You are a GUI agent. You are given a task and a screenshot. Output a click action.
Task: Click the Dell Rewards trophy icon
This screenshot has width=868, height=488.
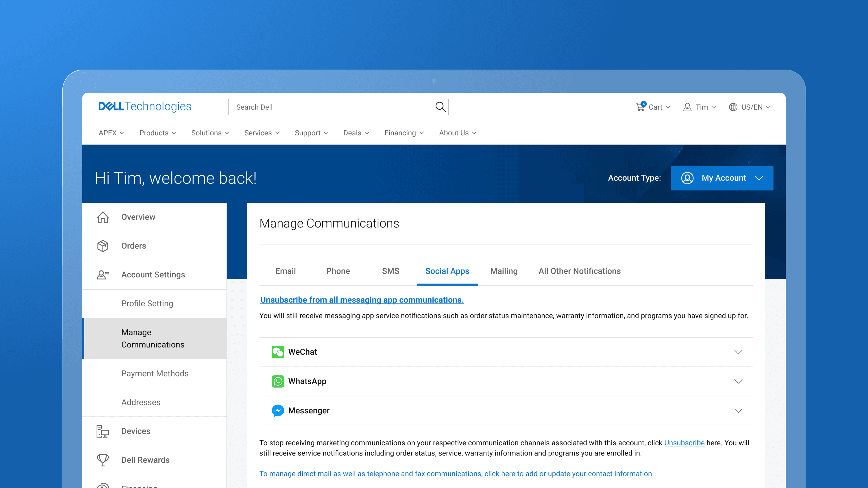click(103, 460)
